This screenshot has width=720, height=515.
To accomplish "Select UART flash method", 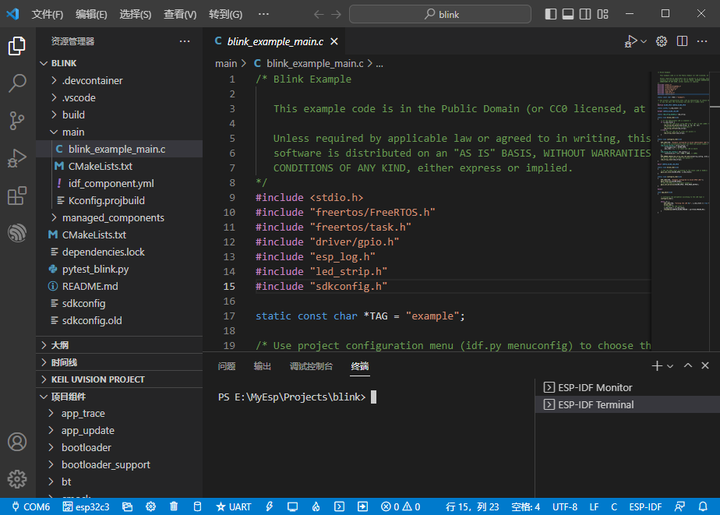I will click(x=233, y=507).
